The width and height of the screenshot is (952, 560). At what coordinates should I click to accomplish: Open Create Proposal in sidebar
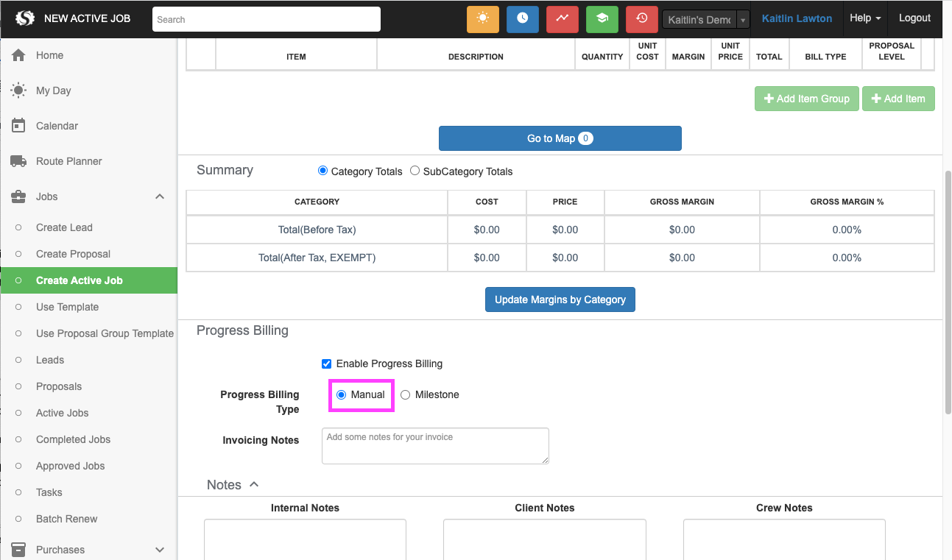pos(73,254)
